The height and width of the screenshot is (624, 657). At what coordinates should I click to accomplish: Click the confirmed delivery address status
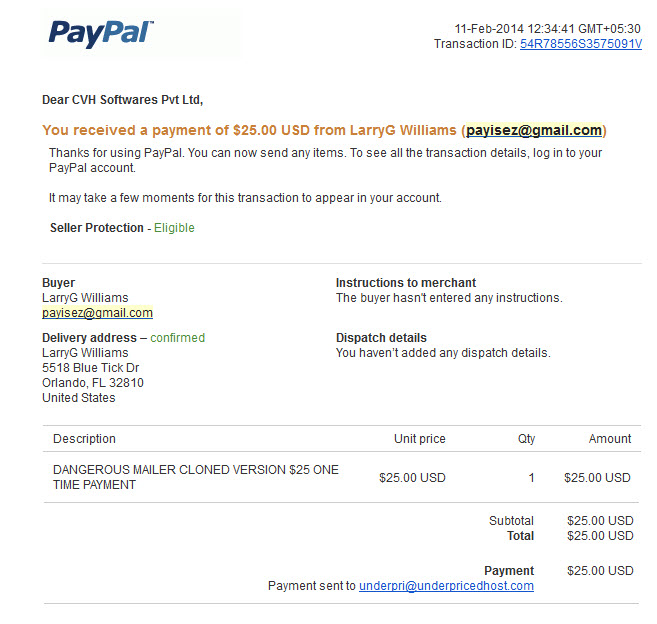tap(177, 338)
